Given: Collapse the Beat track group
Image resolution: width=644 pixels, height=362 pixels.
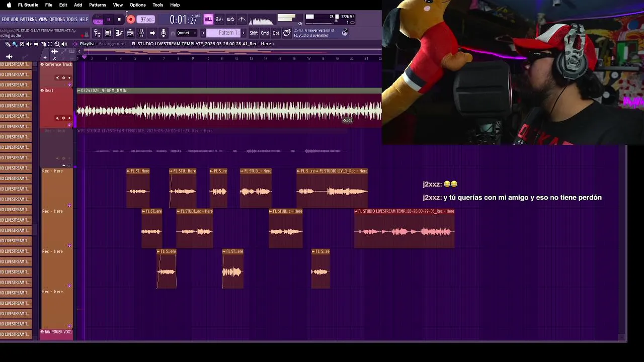Looking at the screenshot, I should pos(42,90).
